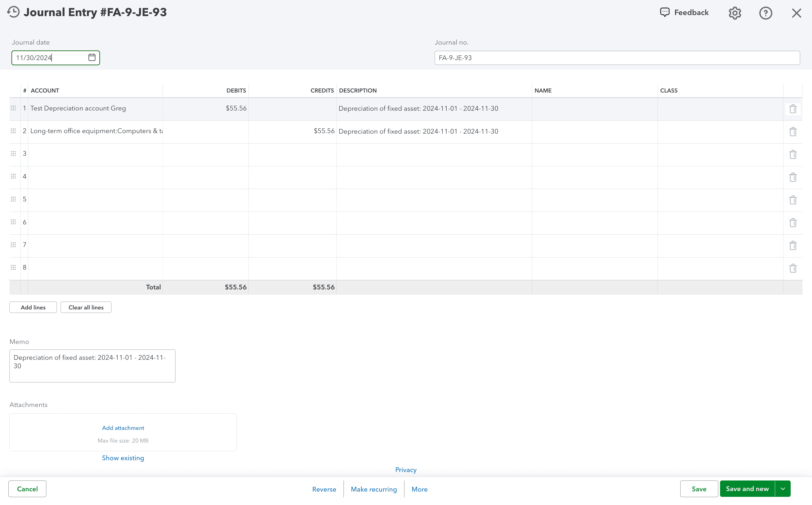This screenshot has height=505, width=812.
Task: Show existing attachments
Action: (x=123, y=458)
